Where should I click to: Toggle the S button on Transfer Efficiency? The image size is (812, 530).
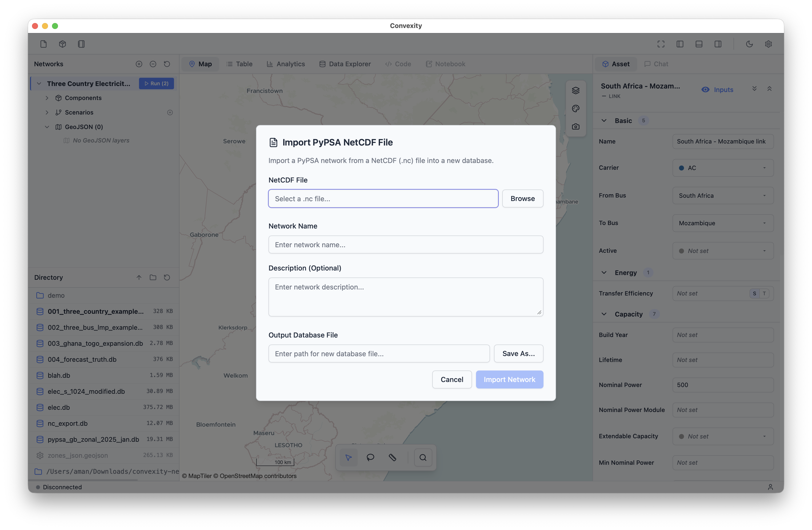pyautogui.click(x=754, y=293)
